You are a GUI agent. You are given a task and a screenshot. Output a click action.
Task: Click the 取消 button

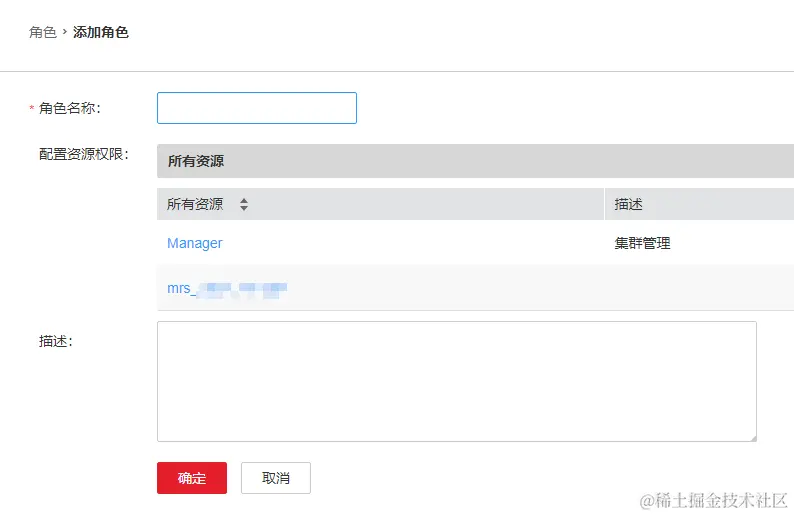point(276,478)
